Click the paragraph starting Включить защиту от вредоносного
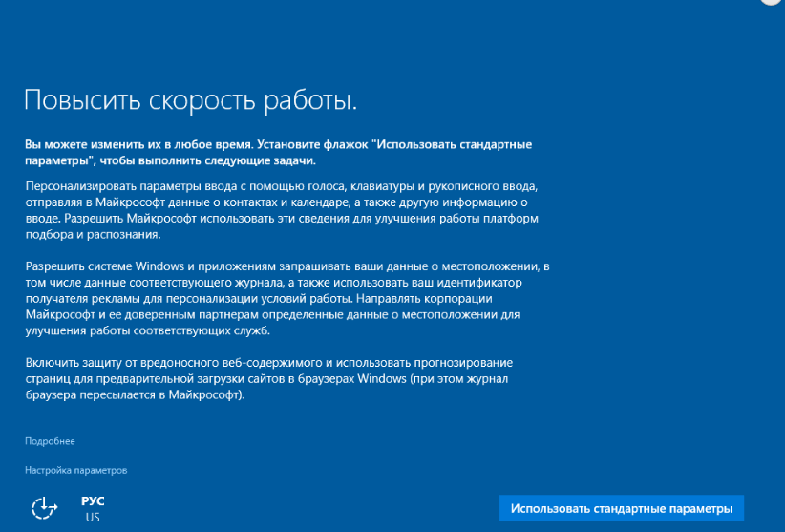The image size is (785, 532). point(269,378)
